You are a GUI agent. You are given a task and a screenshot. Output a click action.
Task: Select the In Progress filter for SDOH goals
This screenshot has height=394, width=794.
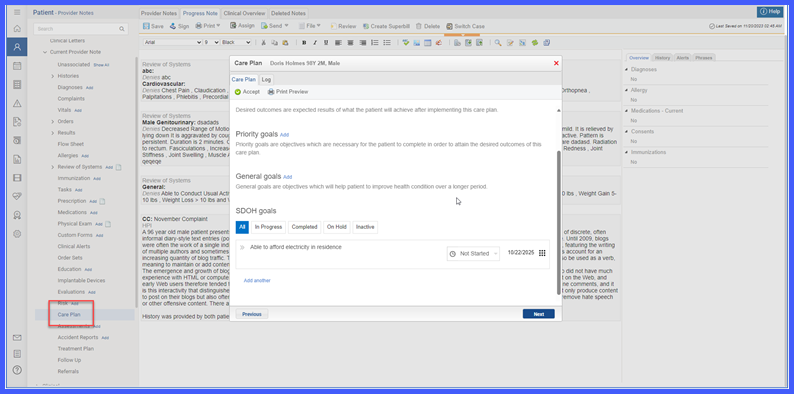[x=268, y=227]
